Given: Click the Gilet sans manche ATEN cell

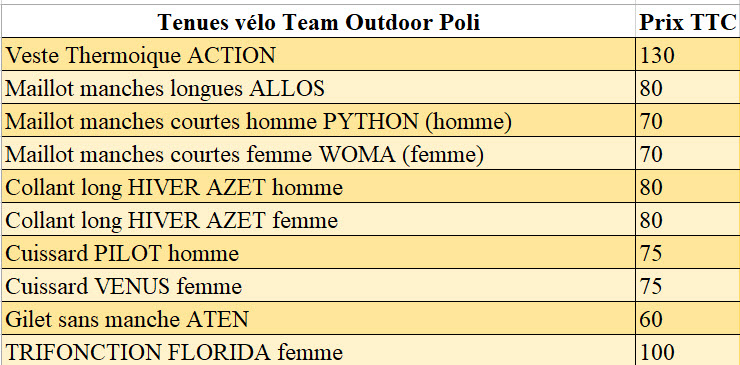Looking at the screenshot, I should click(x=319, y=319).
